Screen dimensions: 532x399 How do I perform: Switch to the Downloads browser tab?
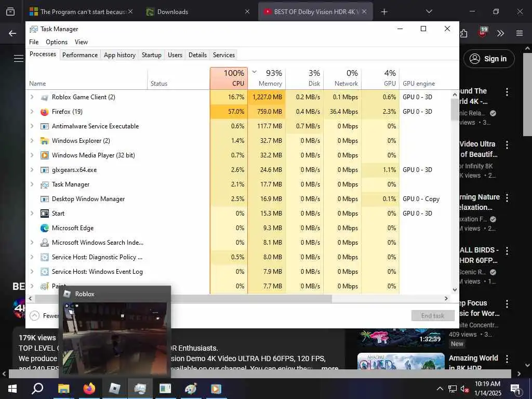tap(198, 12)
